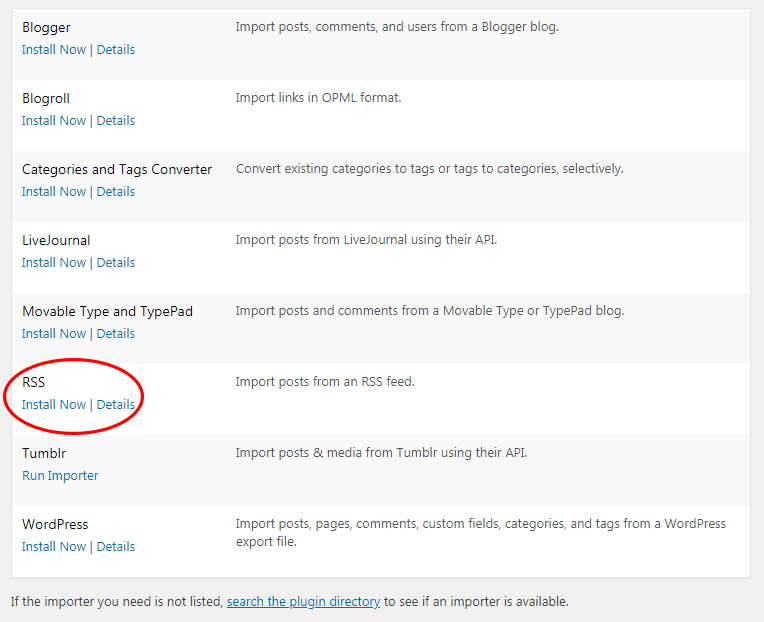764x622 pixels.
Task: Click description about WordPress export file
Action: (x=481, y=533)
